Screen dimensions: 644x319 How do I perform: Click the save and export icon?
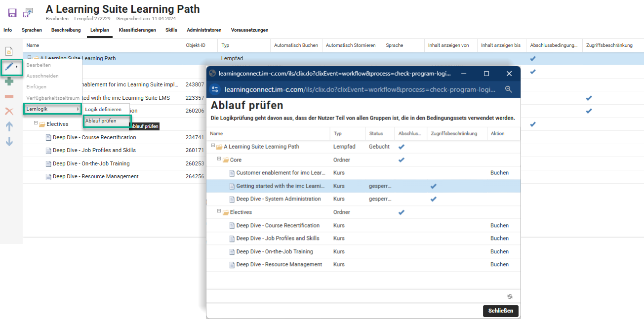point(28,12)
